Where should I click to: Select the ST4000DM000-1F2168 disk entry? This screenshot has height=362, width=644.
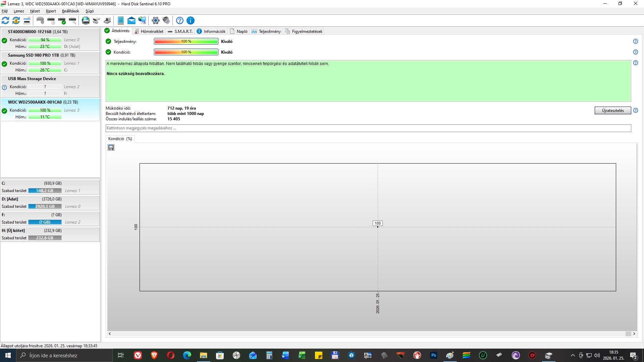tap(30, 32)
